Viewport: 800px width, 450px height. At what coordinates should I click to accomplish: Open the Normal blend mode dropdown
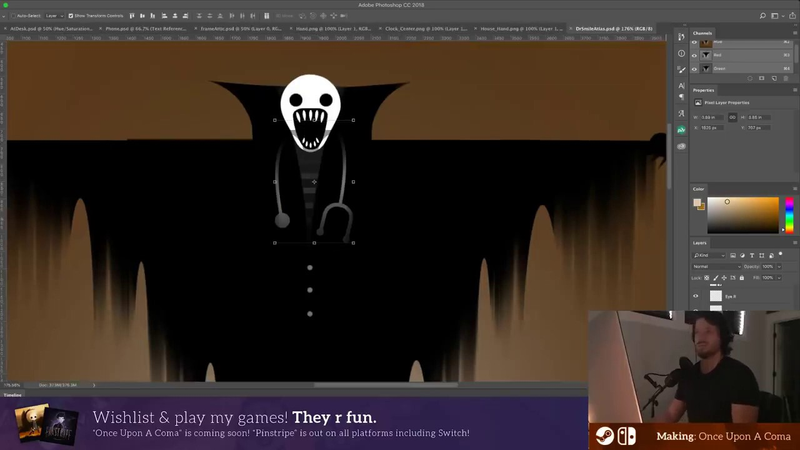tap(716, 267)
